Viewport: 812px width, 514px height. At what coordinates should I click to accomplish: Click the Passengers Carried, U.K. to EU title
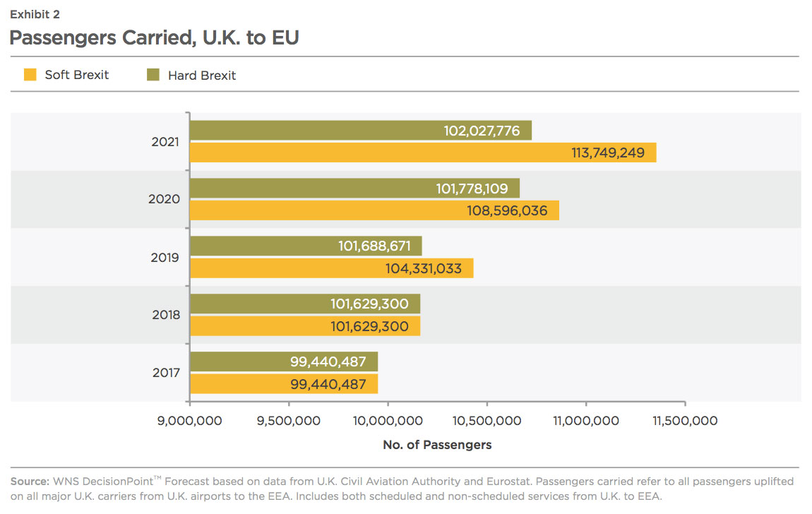pyautogui.click(x=155, y=38)
